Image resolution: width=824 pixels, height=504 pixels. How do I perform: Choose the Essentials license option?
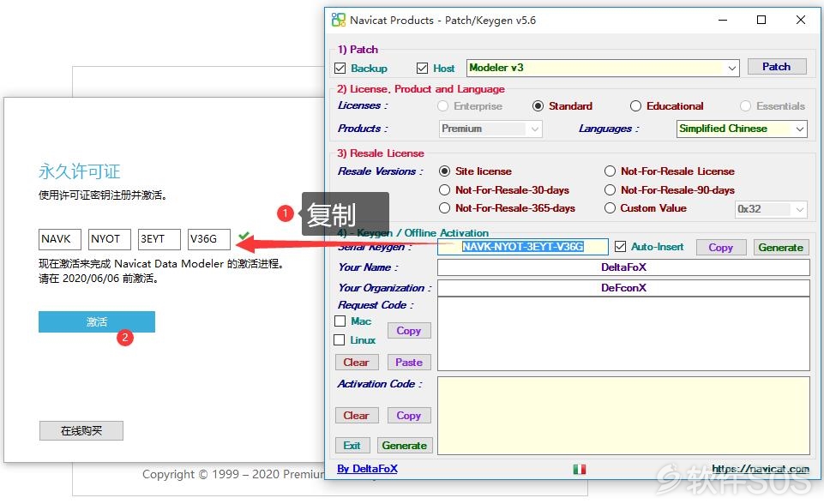coord(745,106)
